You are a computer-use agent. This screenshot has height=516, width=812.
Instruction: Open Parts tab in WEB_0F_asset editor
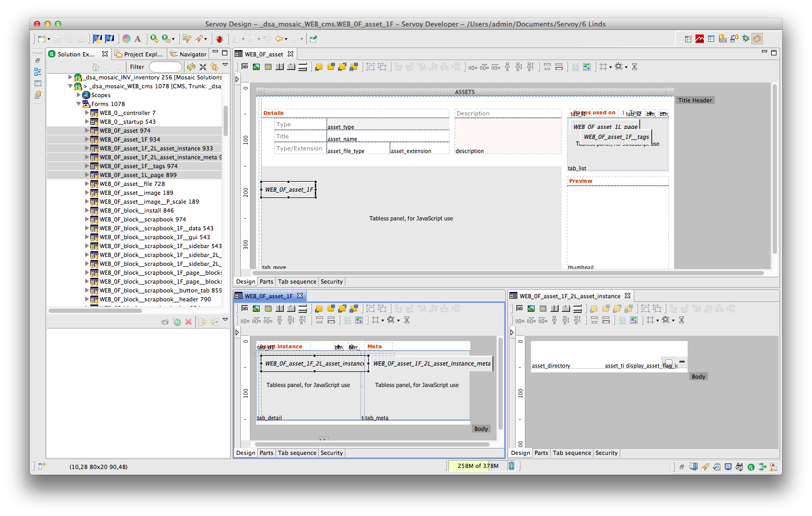click(x=266, y=282)
